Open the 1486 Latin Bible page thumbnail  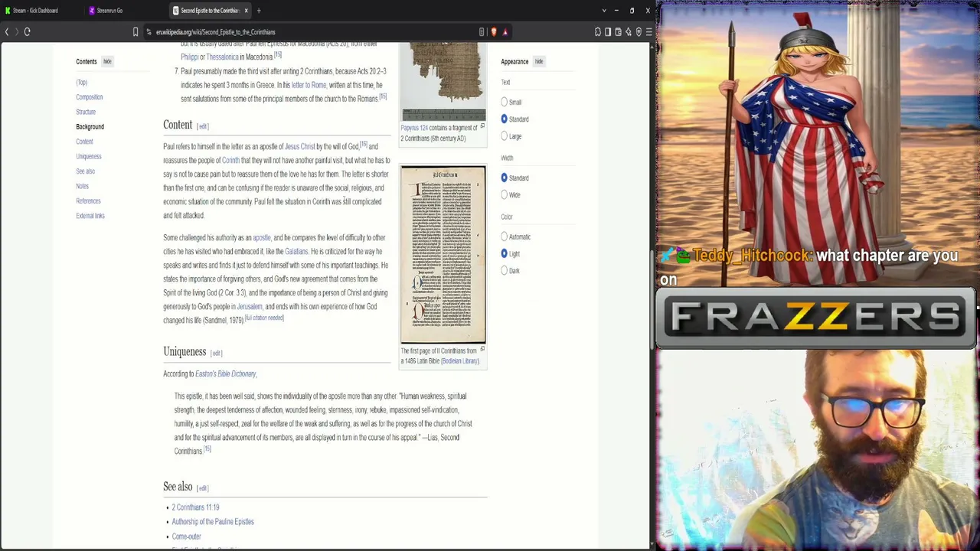443,255
